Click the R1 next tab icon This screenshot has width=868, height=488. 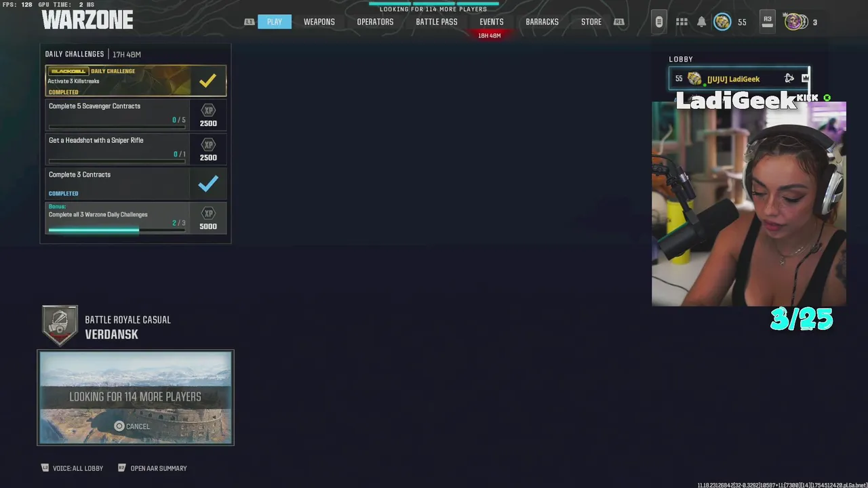[x=618, y=22]
